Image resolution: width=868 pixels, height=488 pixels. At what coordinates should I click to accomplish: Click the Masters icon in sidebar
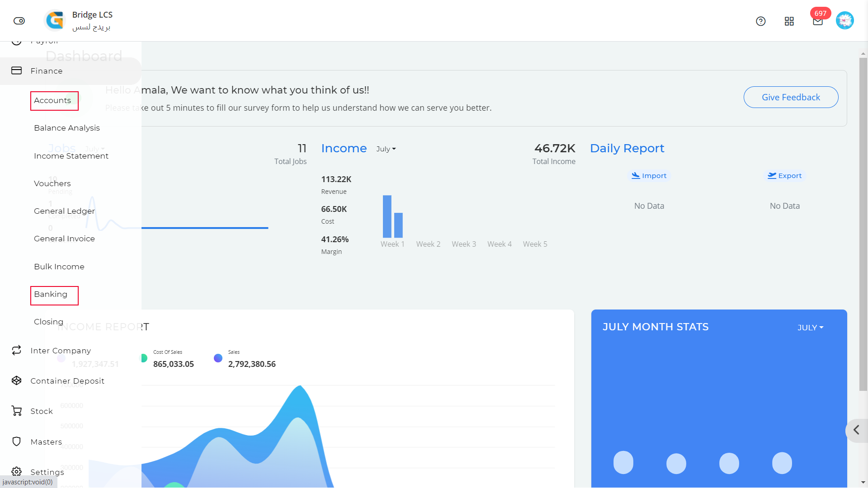(17, 441)
